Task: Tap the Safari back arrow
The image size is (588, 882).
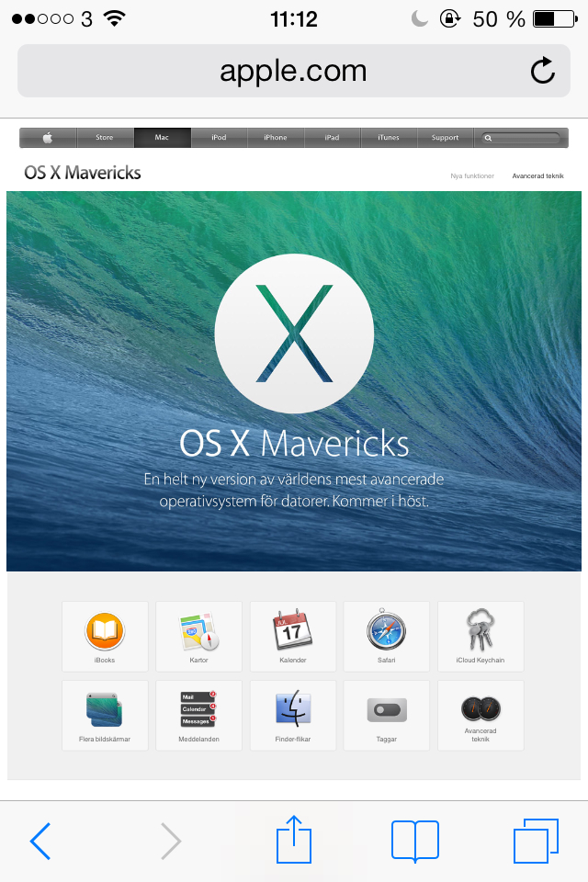Action: (x=40, y=841)
